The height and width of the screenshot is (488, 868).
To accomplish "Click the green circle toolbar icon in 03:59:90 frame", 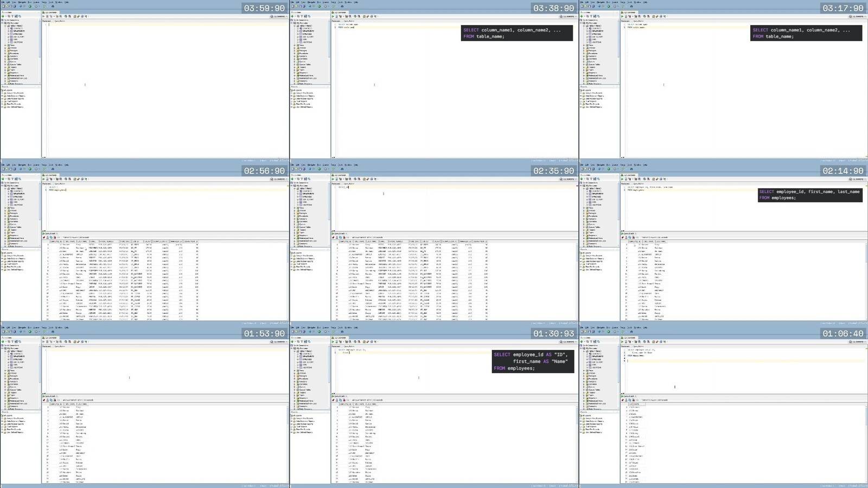I will [x=30, y=7].
